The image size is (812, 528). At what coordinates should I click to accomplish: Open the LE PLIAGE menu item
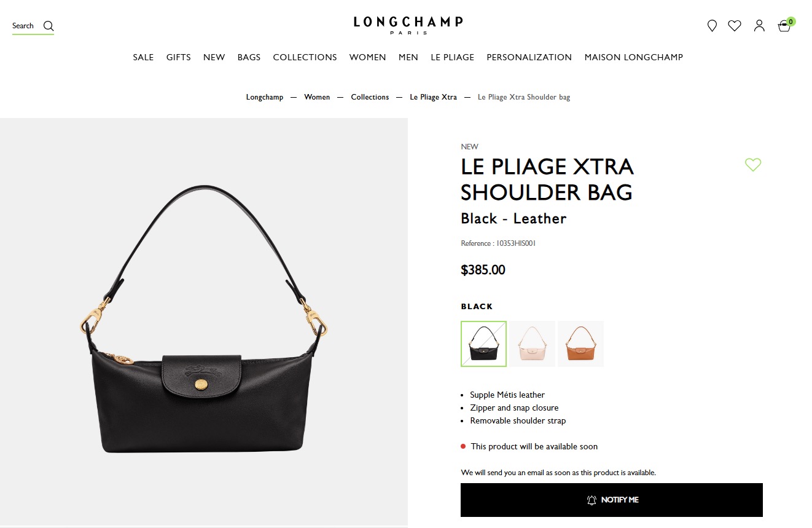(452, 57)
